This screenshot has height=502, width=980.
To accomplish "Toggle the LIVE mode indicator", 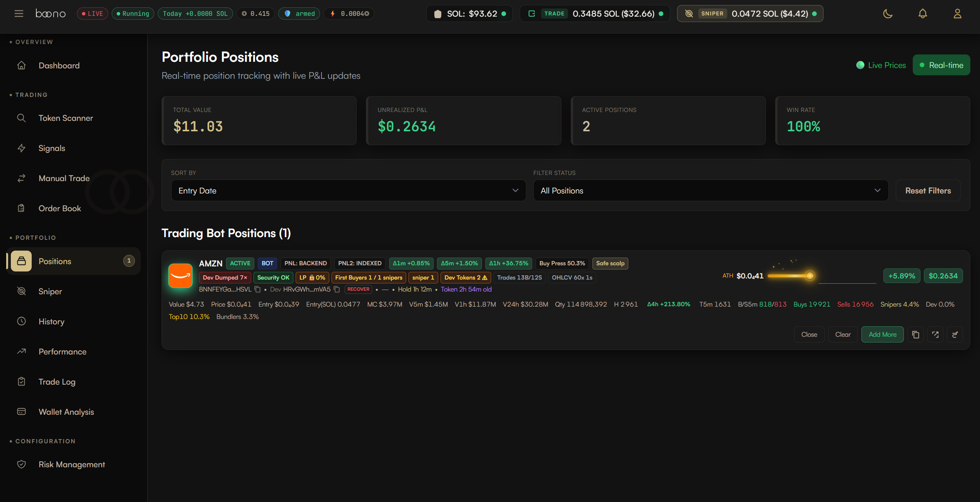I will point(92,14).
